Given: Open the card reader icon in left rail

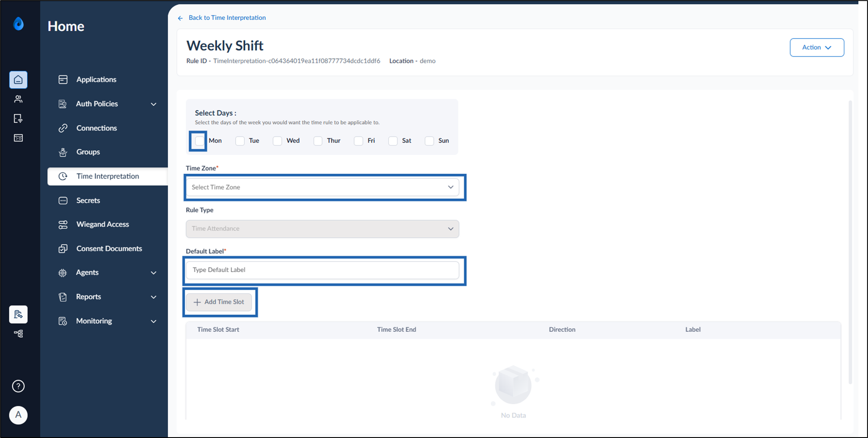Looking at the screenshot, I should [x=18, y=138].
